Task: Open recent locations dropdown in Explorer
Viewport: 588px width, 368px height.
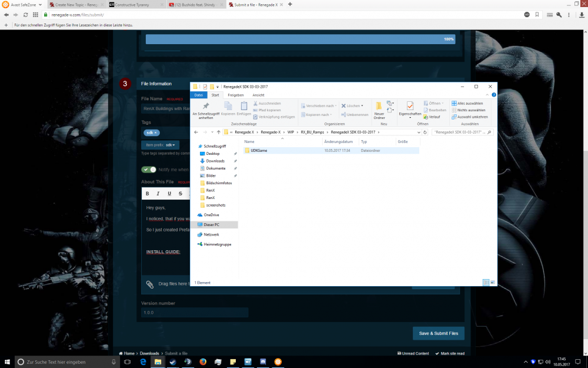Action: pos(212,132)
